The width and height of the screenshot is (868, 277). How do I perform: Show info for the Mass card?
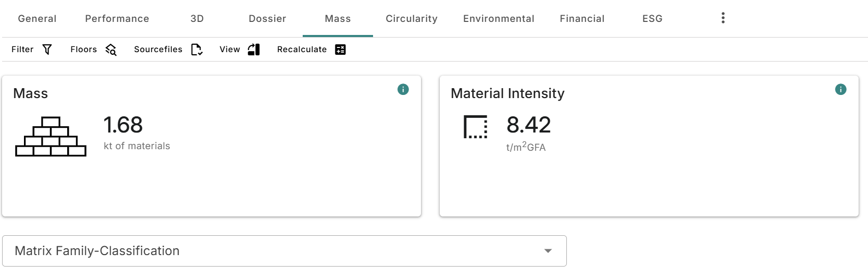tap(403, 89)
